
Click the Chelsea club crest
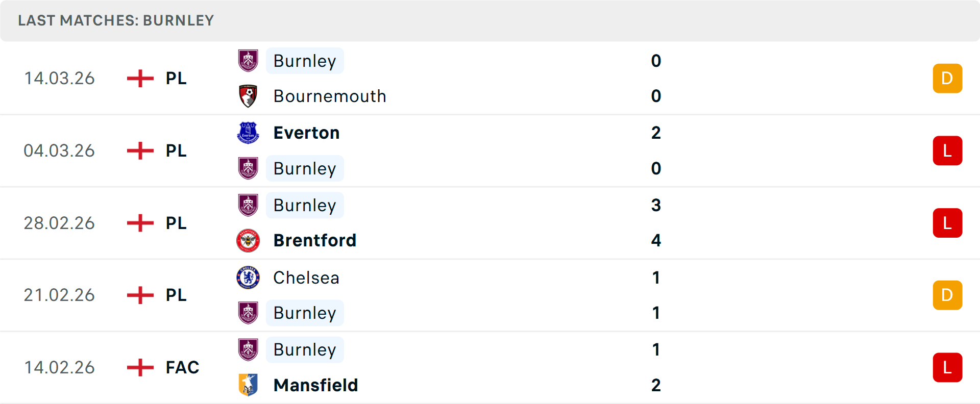(248, 277)
